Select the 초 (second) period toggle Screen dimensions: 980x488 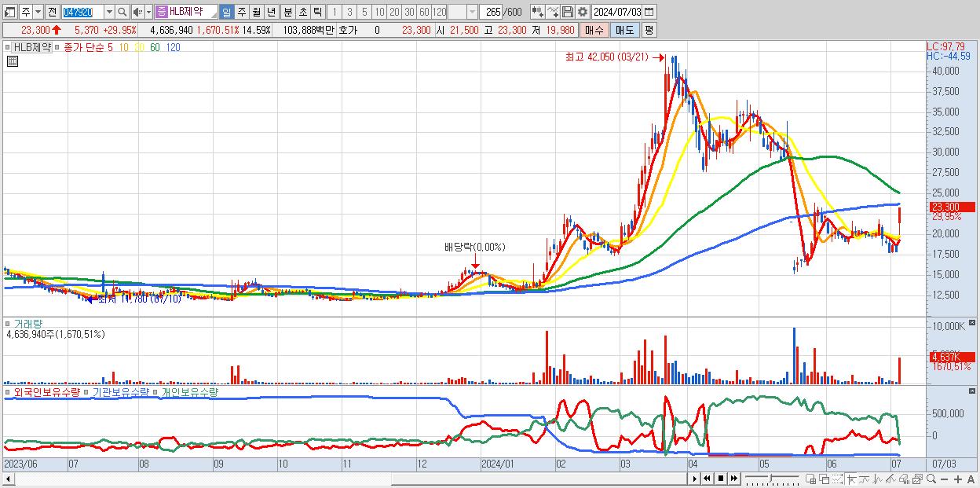302,12
